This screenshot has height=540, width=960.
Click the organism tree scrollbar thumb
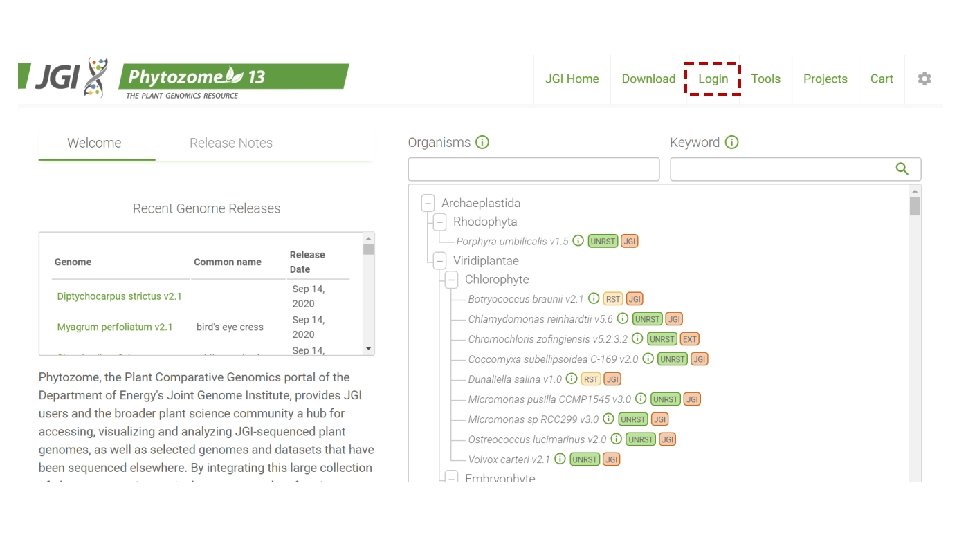pyautogui.click(x=915, y=206)
